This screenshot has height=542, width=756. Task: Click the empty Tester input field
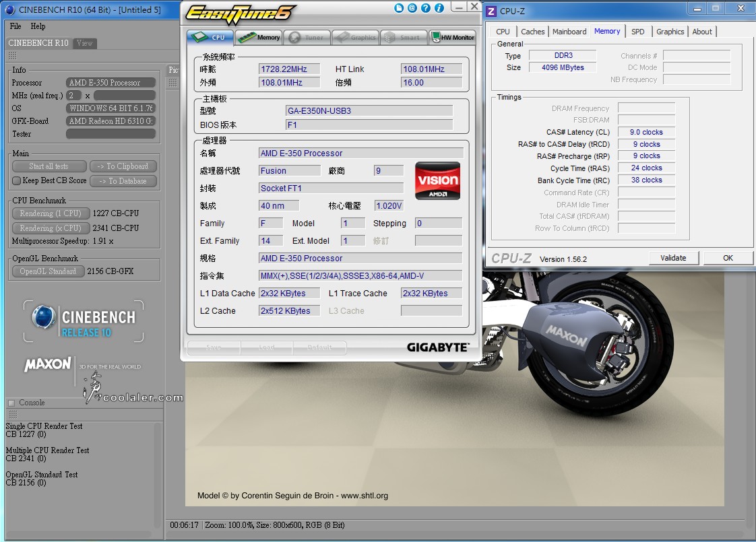point(111,134)
